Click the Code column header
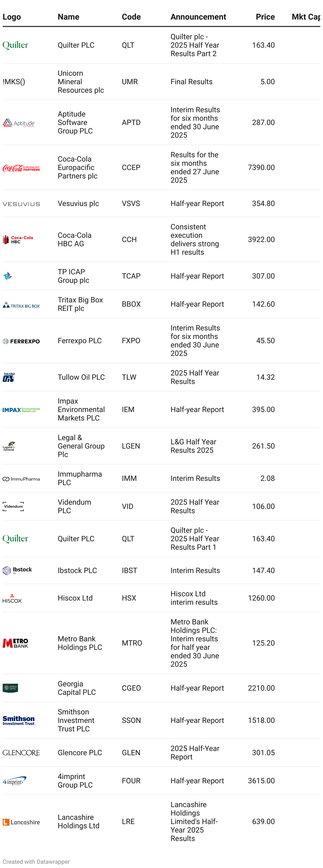The image size is (323, 868). 131,17
